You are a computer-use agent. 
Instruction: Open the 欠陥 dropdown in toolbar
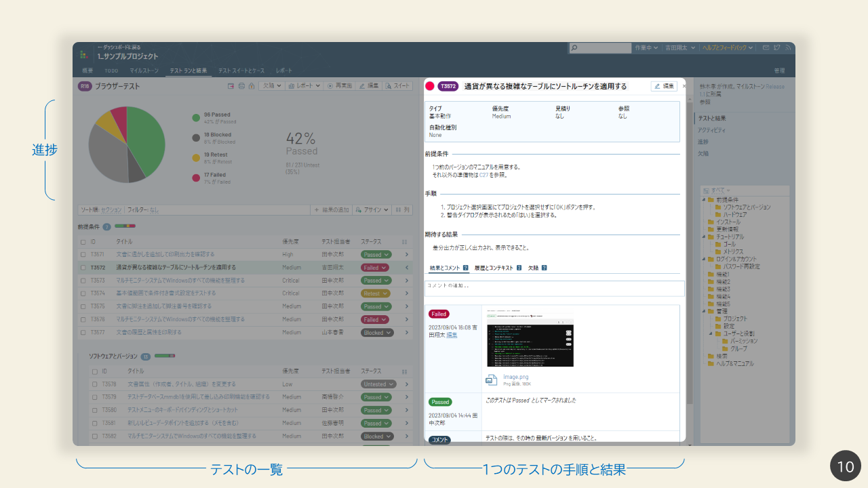click(x=271, y=86)
